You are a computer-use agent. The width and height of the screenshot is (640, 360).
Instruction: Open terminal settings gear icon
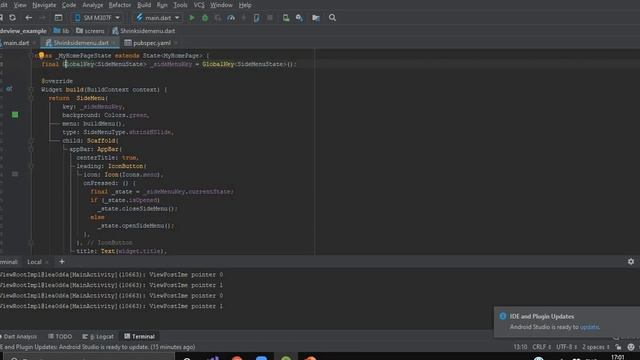631,262
